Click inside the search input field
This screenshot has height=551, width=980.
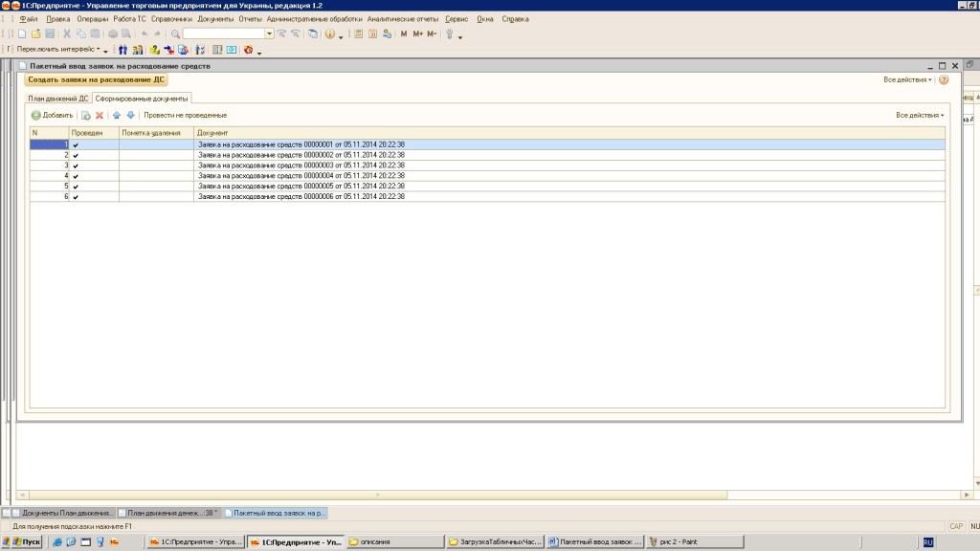click(224, 33)
